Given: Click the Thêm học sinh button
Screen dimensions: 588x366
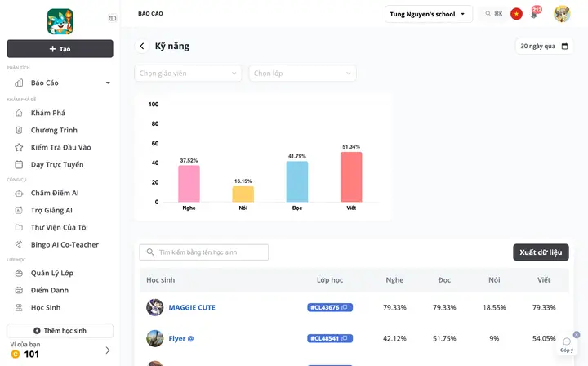Looking at the screenshot, I should coord(60,331).
